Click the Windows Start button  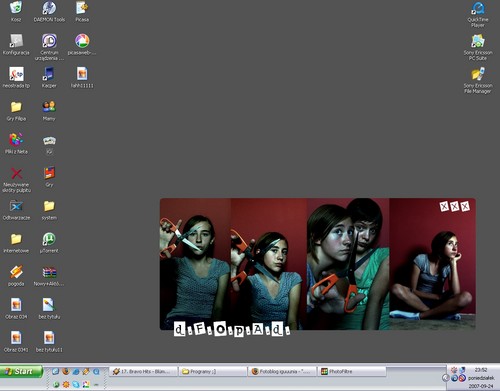[x=21, y=371]
